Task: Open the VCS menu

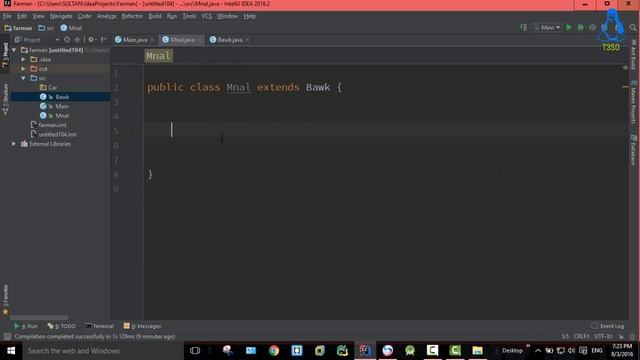Action: click(207, 16)
